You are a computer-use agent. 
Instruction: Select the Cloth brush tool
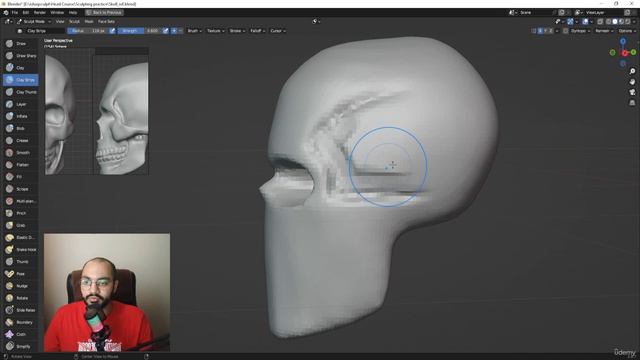(20, 334)
